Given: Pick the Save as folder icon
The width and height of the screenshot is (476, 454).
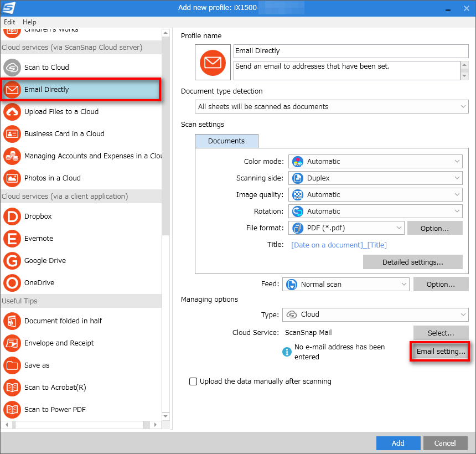Looking at the screenshot, I should tap(12, 365).
